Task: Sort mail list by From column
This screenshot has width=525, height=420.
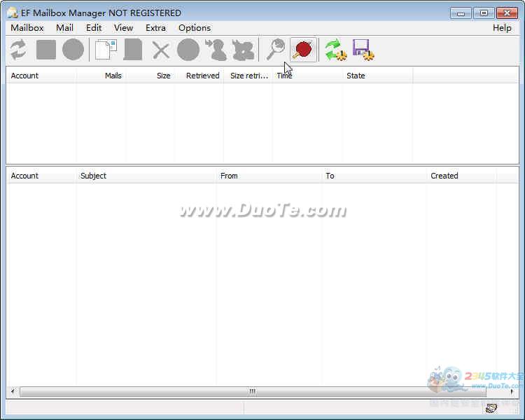Action: tap(269, 176)
